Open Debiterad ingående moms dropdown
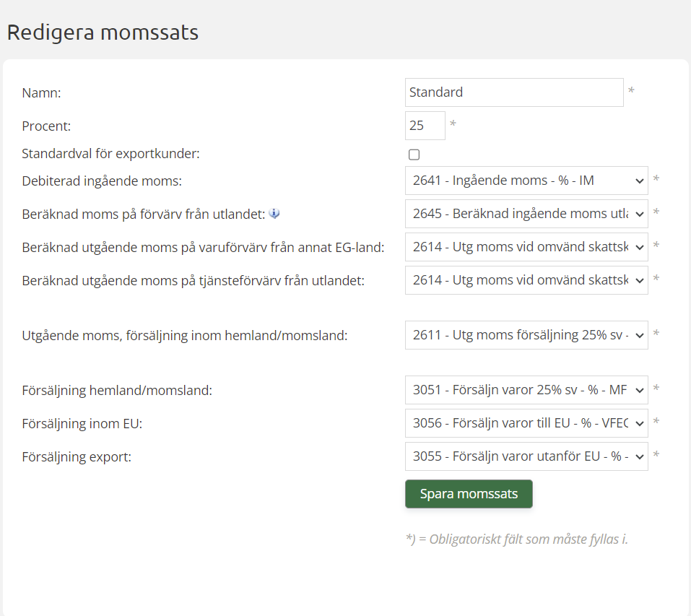 click(526, 181)
